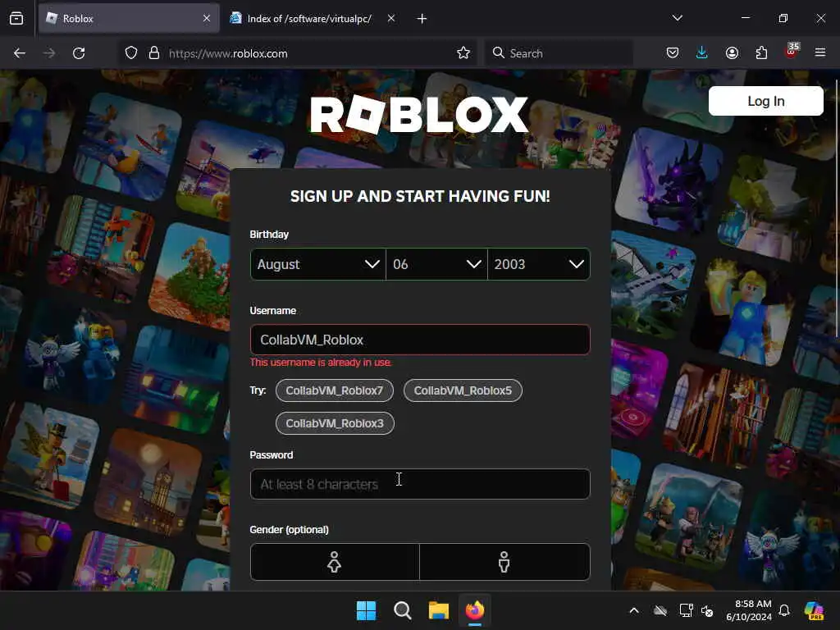Open the Firefox application hamburger menu
Image resolution: width=840 pixels, height=630 pixels.
pyautogui.click(x=820, y=52)
